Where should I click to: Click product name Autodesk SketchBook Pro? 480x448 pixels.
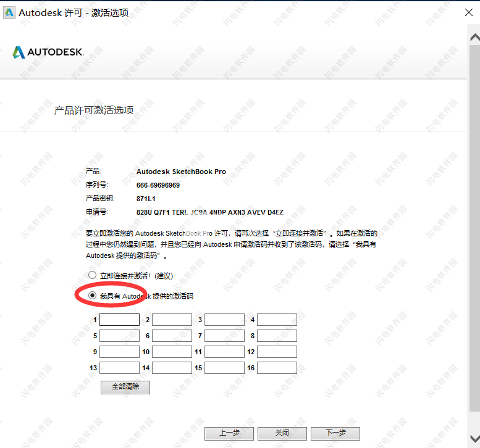click(x=181, y=172)
